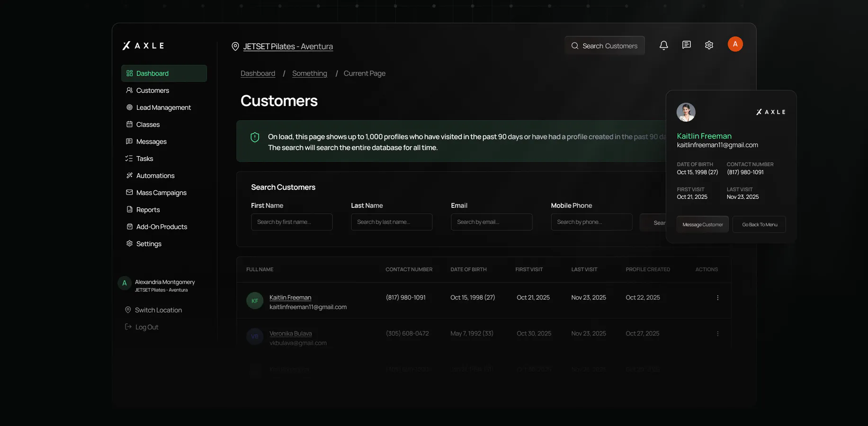Open the chat messages icon in header
Screen dimensions: 868x426
coord(687,45)
